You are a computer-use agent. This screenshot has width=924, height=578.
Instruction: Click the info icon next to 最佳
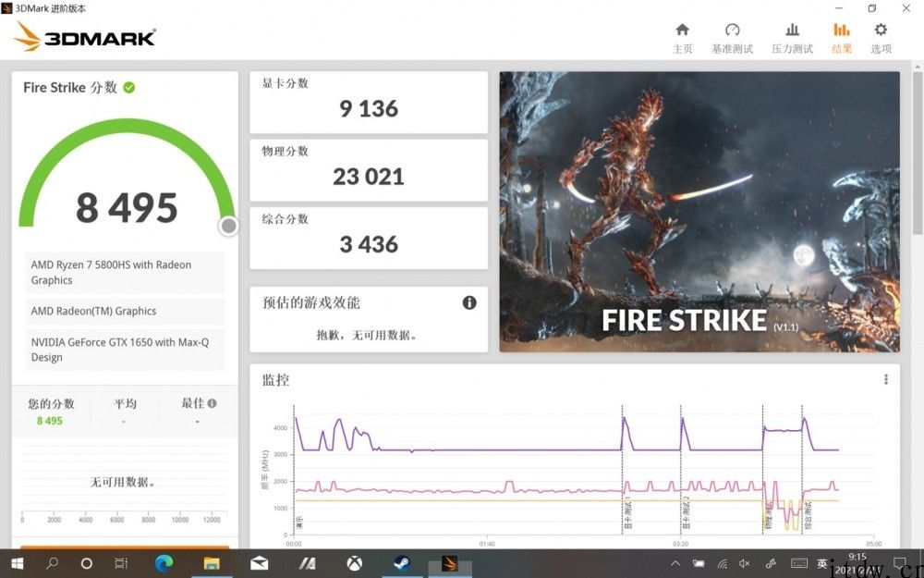tap(213, 403)
